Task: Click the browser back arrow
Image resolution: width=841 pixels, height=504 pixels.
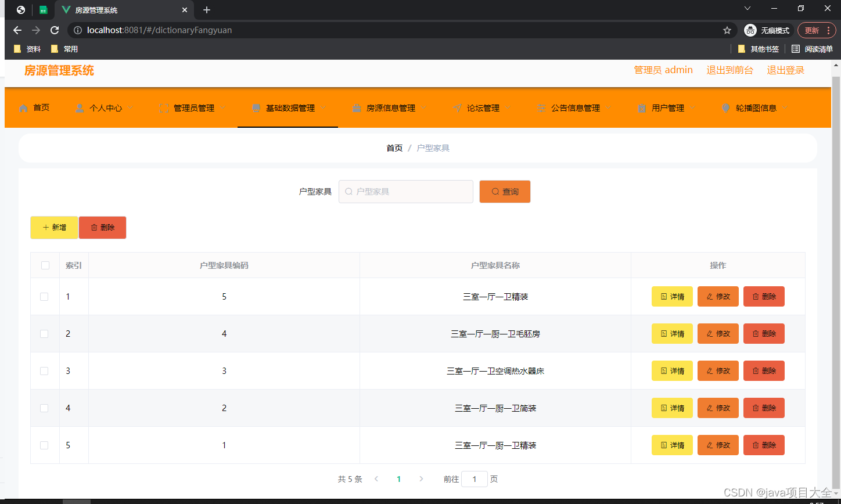Action: click(x=17, y=30)
